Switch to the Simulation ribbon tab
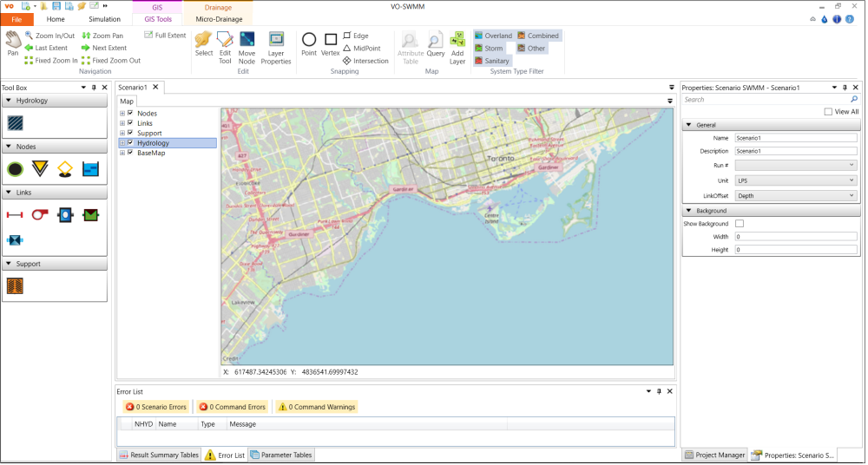Viewport: 868px width, 465px height. coord(104,18)
